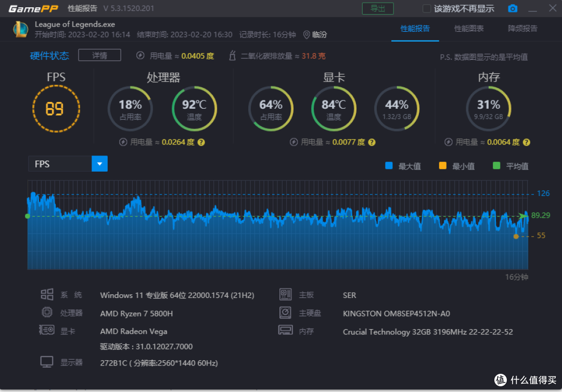Click the KINGSTON OM8SEP4512N-A0 disk name
Viewport: 562px width, 392px height.
click(397, 313)
